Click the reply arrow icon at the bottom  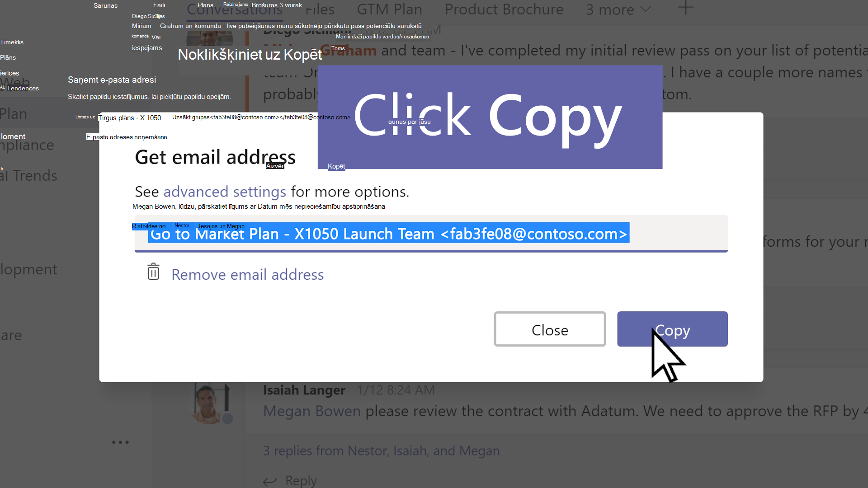[x=270, y=481]
